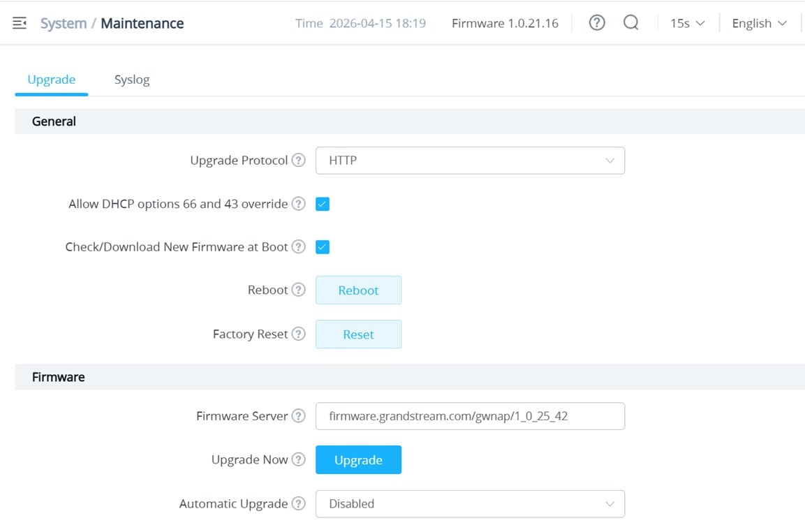Open the Upgrade Protocol HTTP dropdown
The height and width of the screenshot is (532, 805).
[x=470, y=161]
